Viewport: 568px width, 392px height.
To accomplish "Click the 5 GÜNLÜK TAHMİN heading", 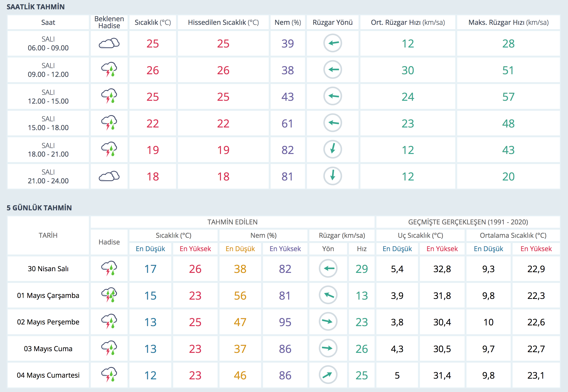I will tap(39, 208).
